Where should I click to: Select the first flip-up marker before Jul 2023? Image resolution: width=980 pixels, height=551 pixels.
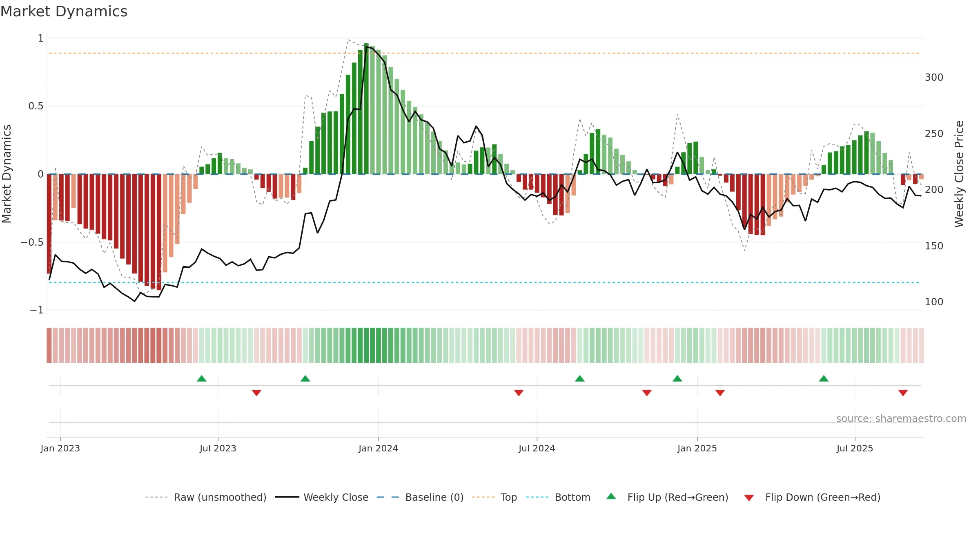pyautogui.click(x=202, y=378)
